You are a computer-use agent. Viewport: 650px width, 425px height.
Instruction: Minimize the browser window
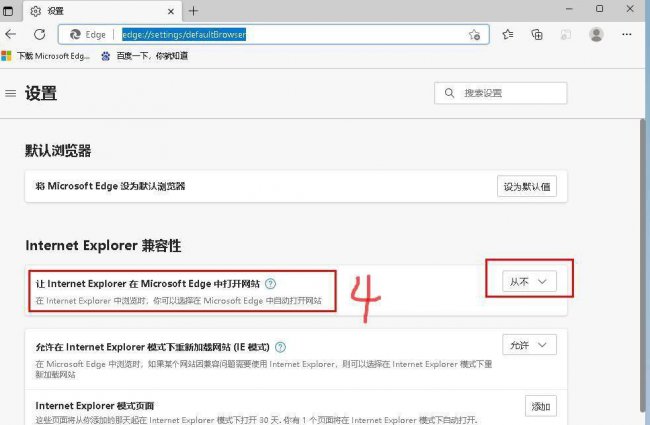click(x=569, y=9)
